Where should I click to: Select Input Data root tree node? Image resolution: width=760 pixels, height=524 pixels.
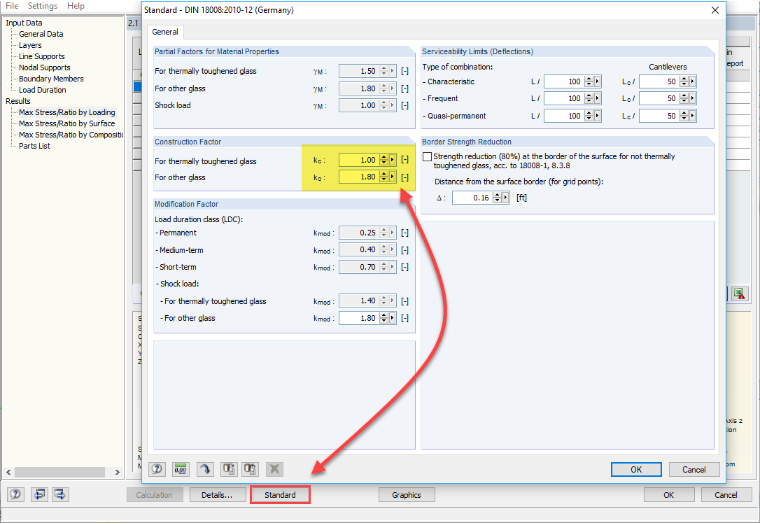click(x=24, y=23)
